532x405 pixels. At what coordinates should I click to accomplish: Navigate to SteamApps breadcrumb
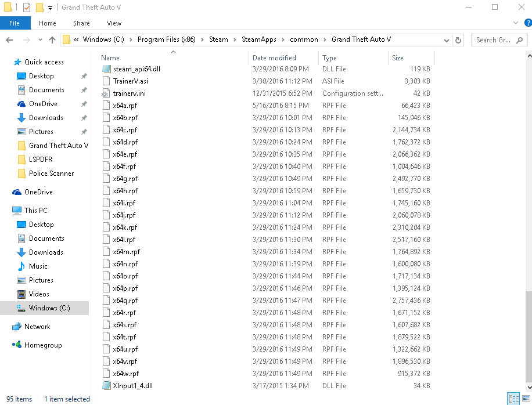coord(259,39)
